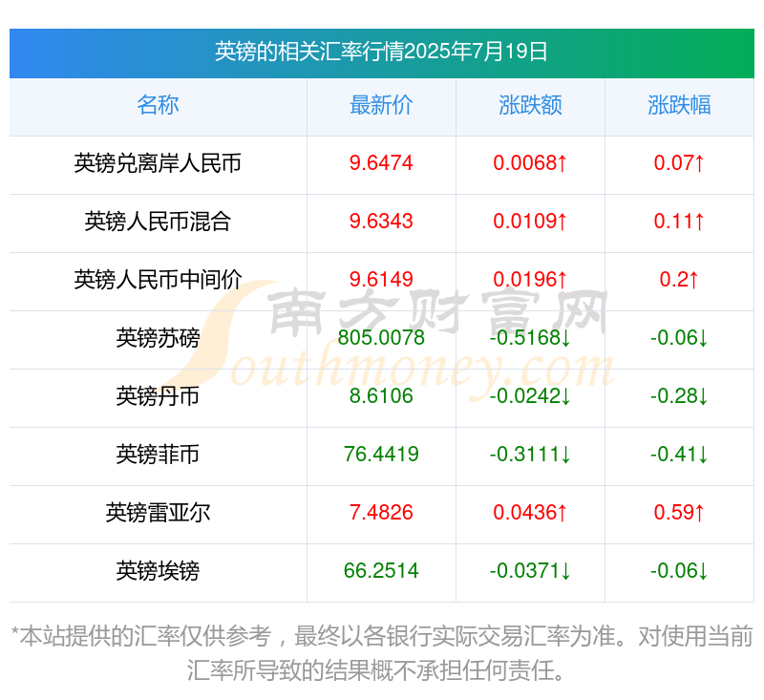Click the 涨跌幅 column header

pyautogui.click(x=679, y=105)
